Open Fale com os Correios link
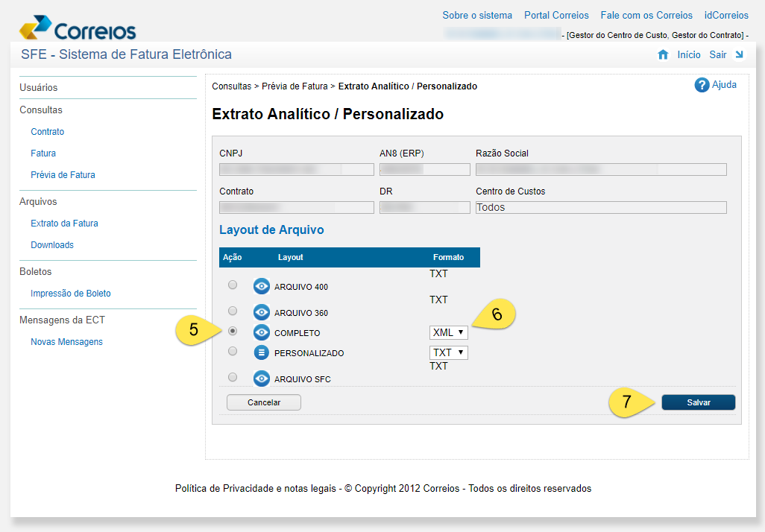 point(646,15)
